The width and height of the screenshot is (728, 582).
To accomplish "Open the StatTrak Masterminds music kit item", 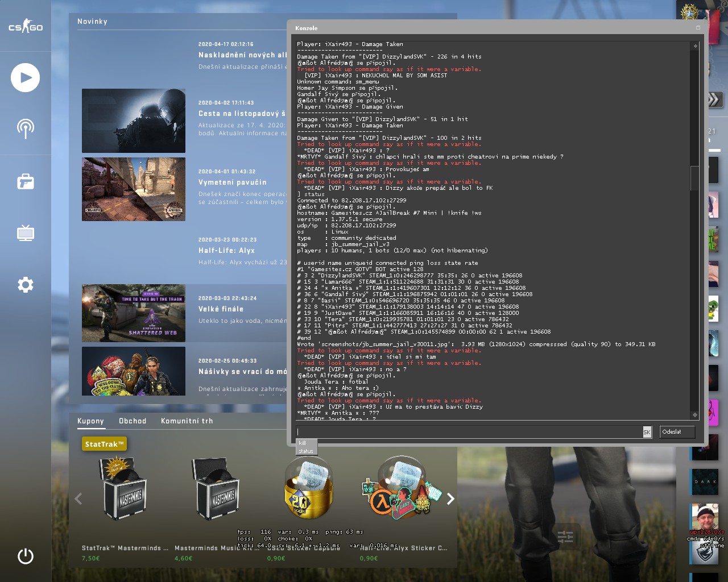I will pos(125,490).
